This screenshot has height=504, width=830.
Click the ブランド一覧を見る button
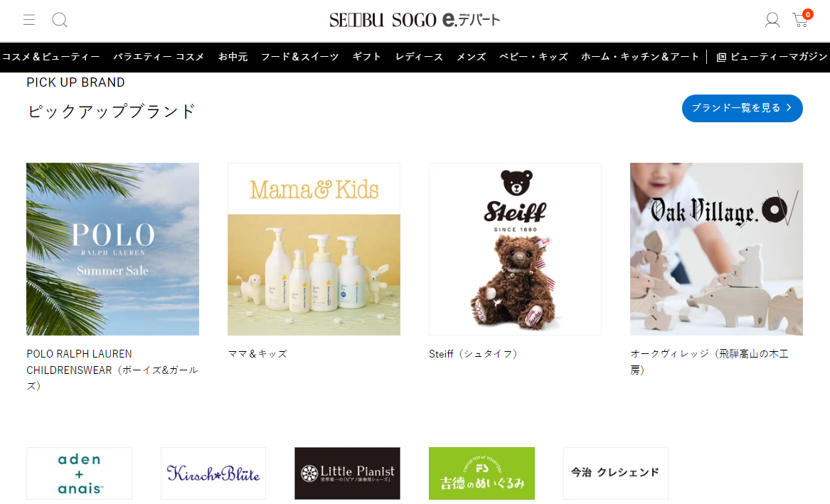click(x=742, y=109)
